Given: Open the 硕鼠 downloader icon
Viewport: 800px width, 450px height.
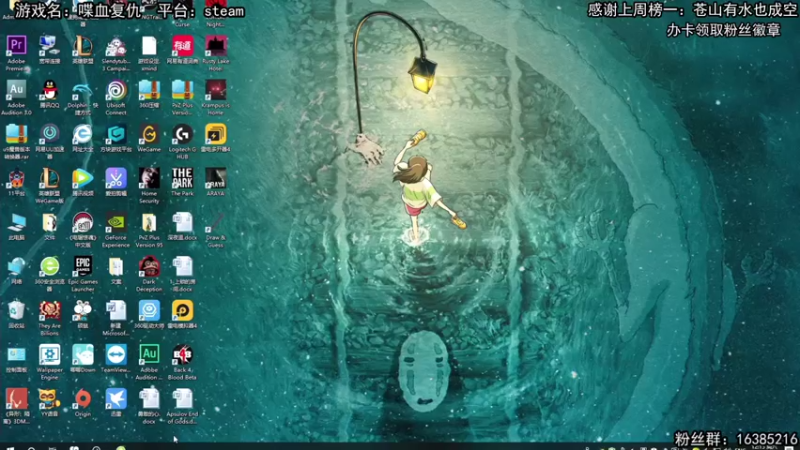Looking at the screenshot, I should pos(83,311).
